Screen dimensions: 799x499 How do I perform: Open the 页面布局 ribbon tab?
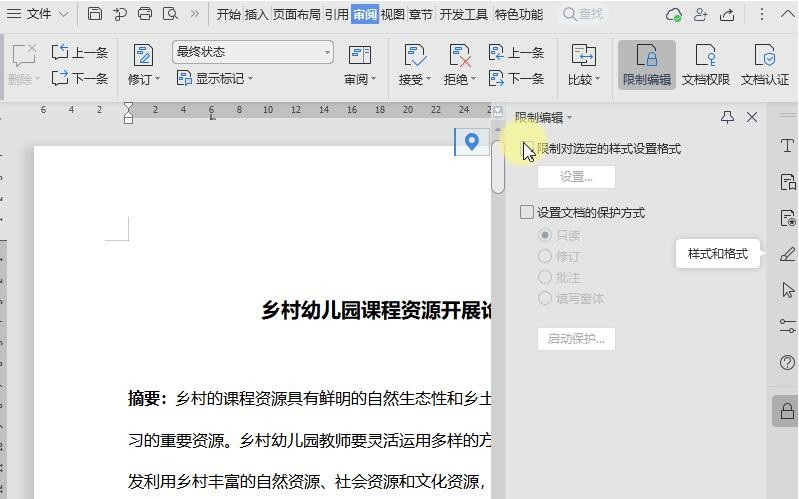(297, 14)
